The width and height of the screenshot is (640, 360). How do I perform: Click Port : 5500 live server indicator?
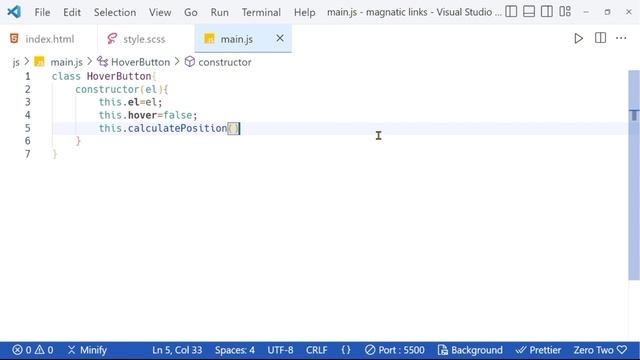(x=395, y=350)
